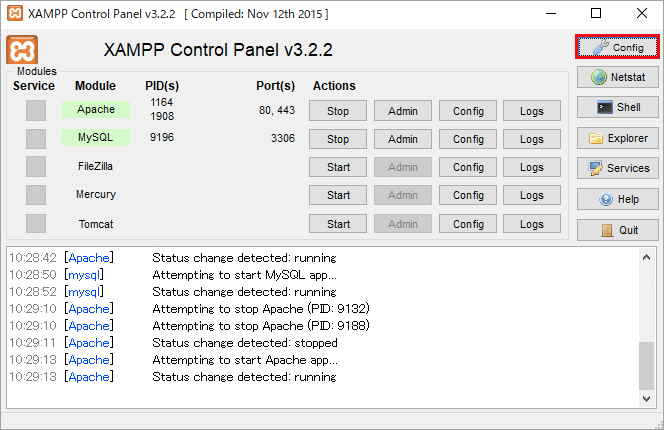Open Netstat using the globe icon
This screenshot has width=664, height=430.
click(x=600, y=77)
